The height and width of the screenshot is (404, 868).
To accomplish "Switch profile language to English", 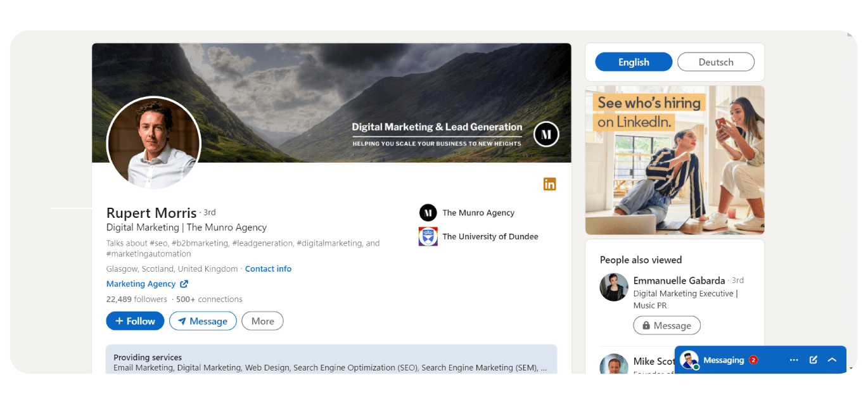I will (634, 62).
